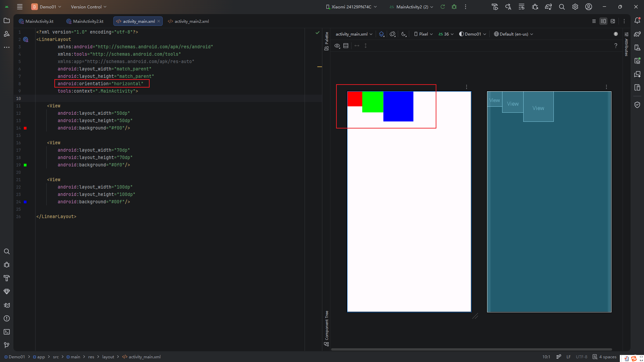Toggle the Component Tree panel
Image resolution: width=644 pixels, height=362 pixels.
326,328
